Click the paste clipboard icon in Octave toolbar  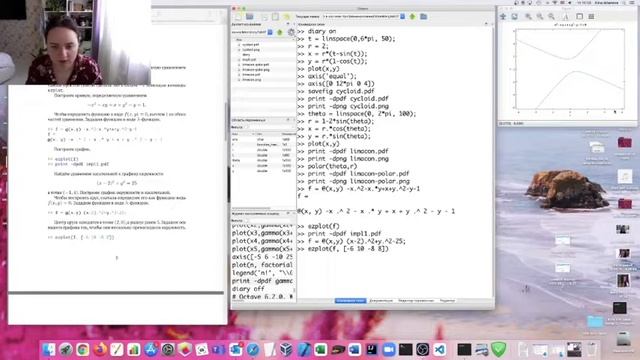point(276,17)
